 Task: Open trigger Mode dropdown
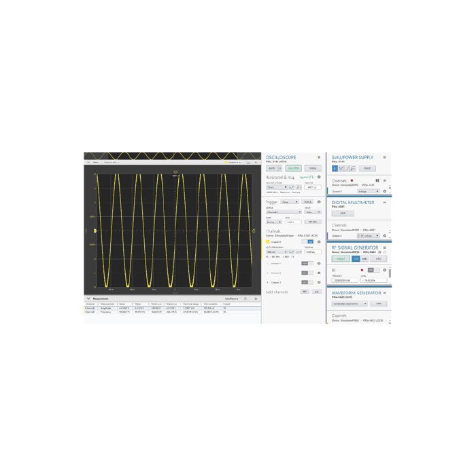313,212
